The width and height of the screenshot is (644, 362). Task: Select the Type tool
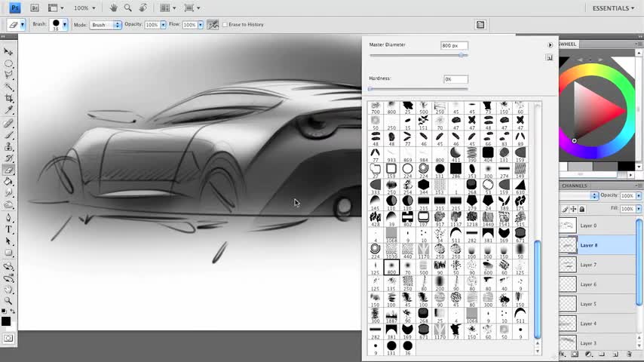[8, 229]
